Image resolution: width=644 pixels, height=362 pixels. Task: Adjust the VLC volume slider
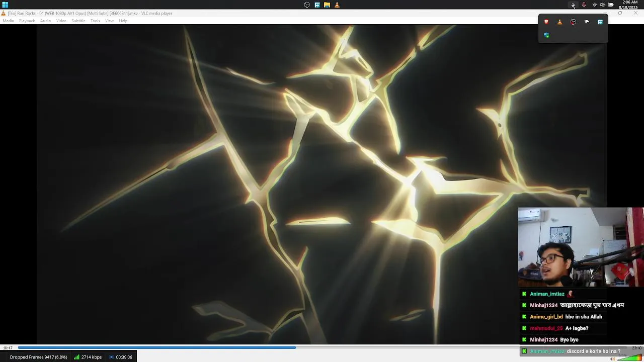coord(629,358)
